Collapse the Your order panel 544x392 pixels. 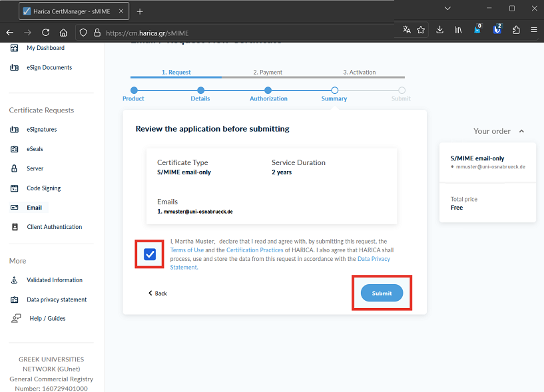(521, 131)
